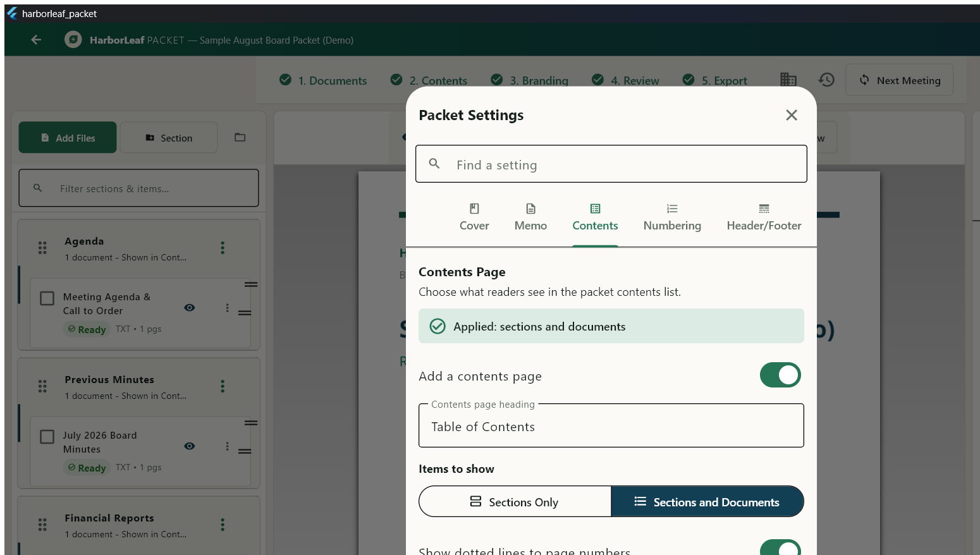Edit the Contents page heading field

(x=611, y=425)
